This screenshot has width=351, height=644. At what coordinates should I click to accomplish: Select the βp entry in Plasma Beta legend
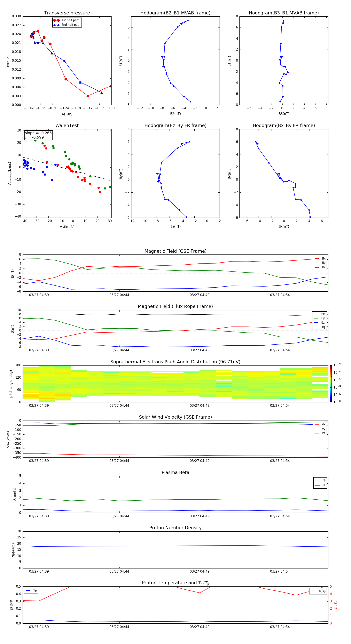pos(320,480)
